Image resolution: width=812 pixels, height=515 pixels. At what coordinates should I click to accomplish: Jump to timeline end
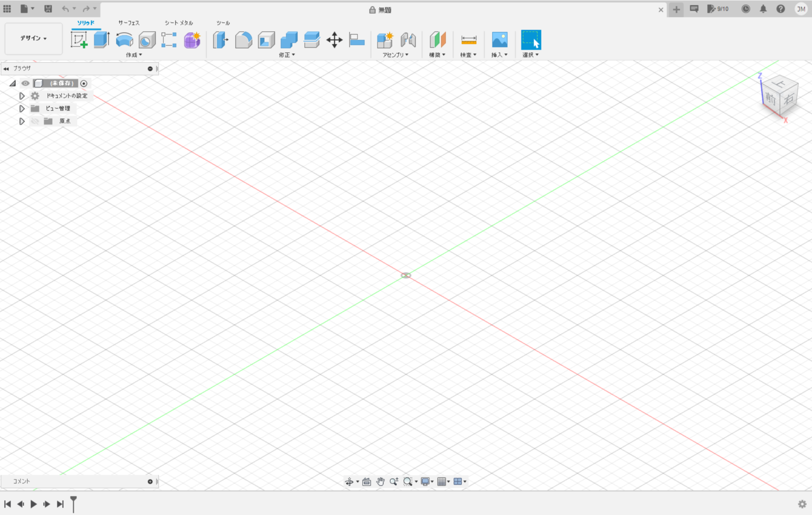(x=60, y=504)
